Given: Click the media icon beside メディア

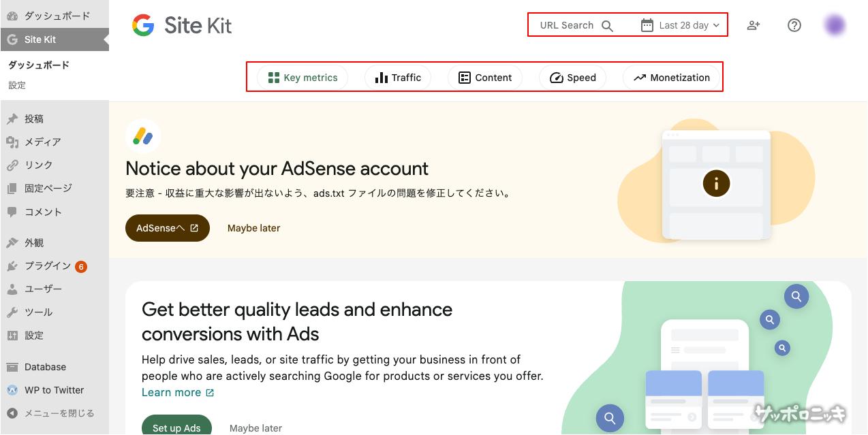Looking at the screenshot, I should (12, 142).
